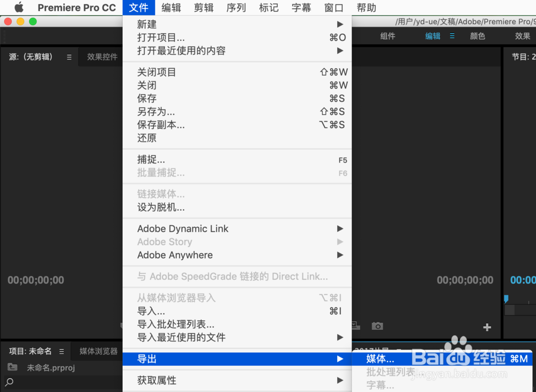Open the 字幕 menu

click(x=301, y=8)
